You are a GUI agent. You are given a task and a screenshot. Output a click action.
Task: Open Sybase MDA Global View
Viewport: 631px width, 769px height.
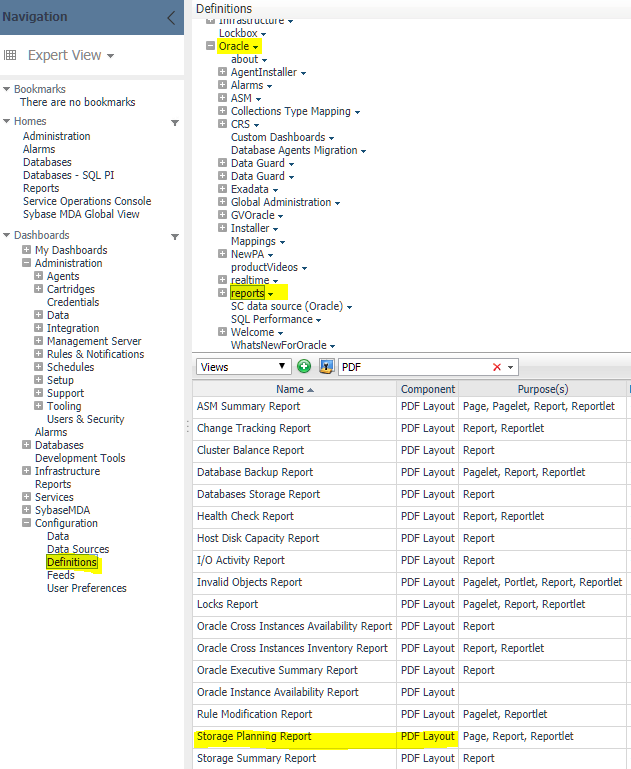81,214
